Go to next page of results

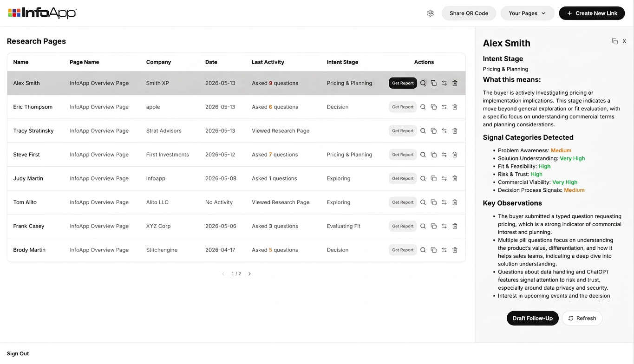249,274
